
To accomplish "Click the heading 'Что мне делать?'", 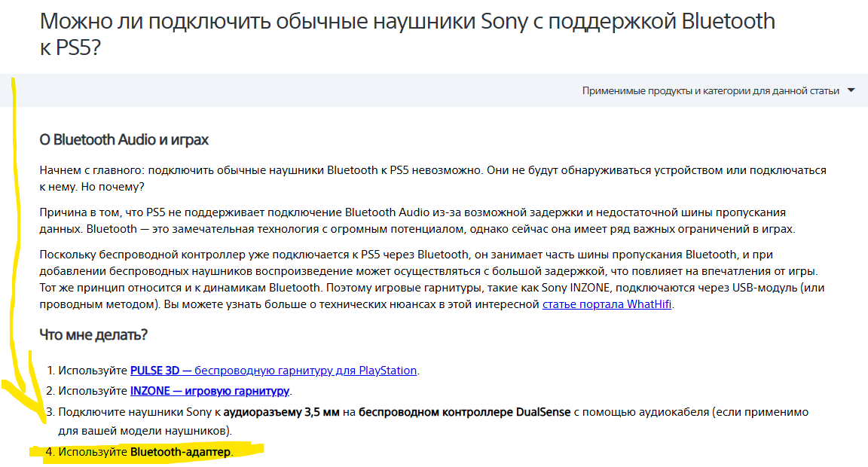I will point(93,334).
